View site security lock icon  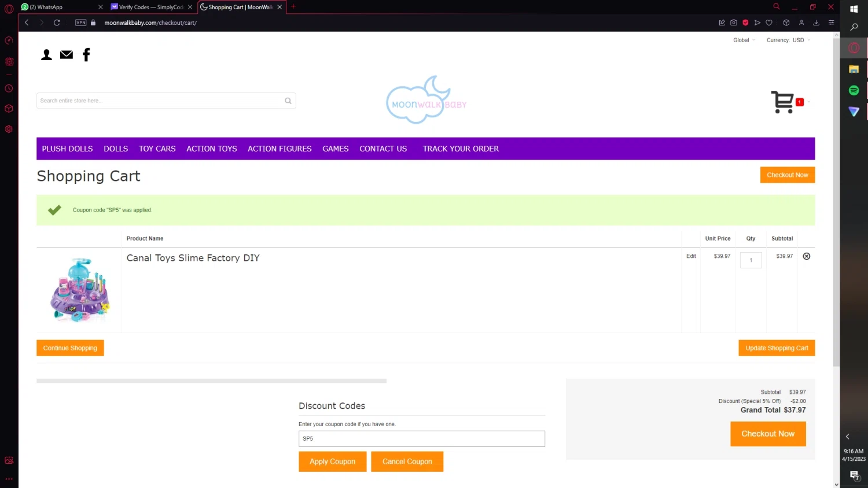pyautogui.click(x=93, y=23)
